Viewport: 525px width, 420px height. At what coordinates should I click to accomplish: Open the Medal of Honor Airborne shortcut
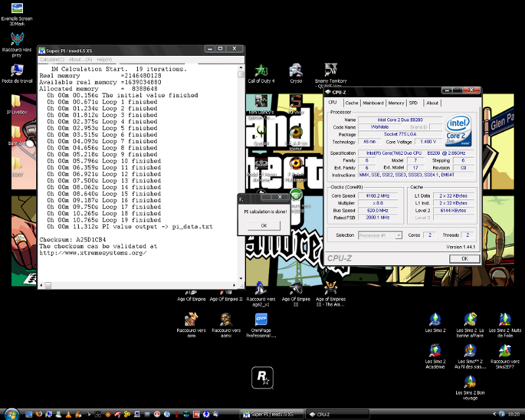click(261, 170)
